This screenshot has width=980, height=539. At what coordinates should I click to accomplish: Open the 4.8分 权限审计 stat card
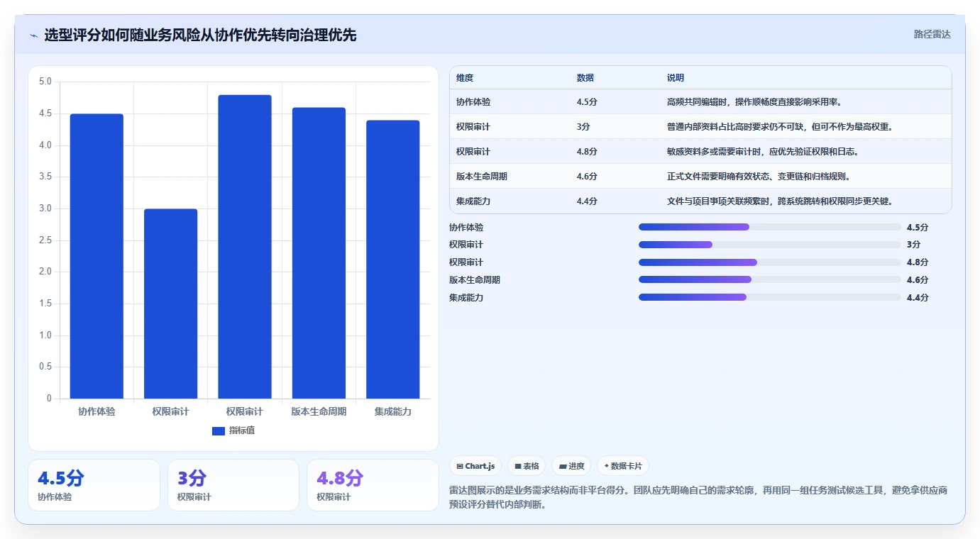(373, 485)
